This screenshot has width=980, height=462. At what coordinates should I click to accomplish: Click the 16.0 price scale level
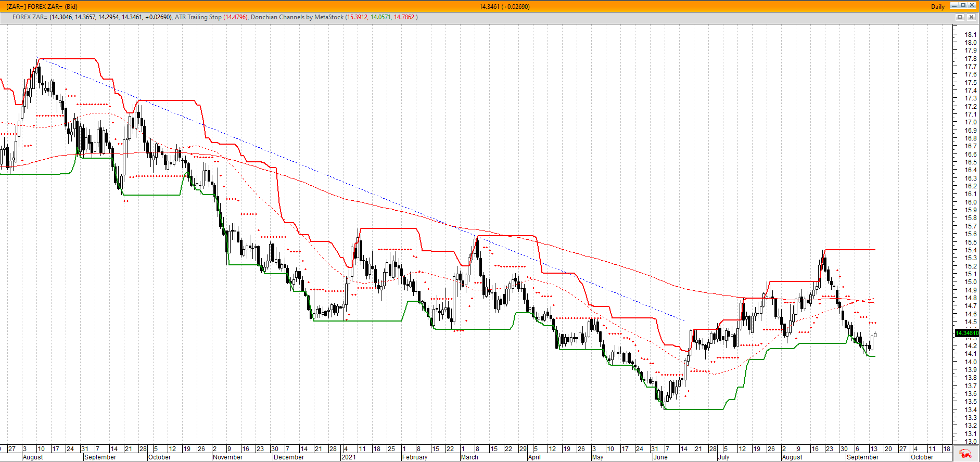970,202
